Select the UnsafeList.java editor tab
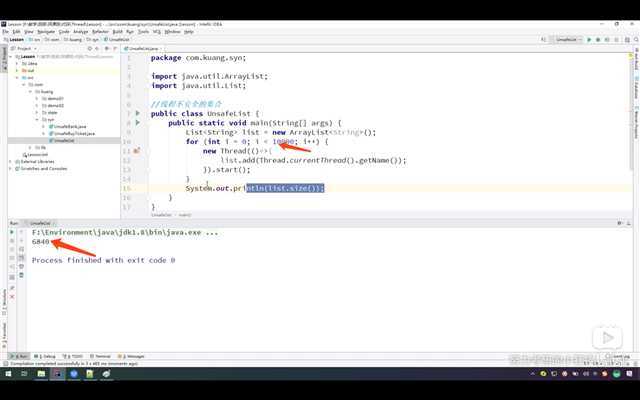Viewport: 640px width, 400px height. pyautogui.click(x=143, y=48)
